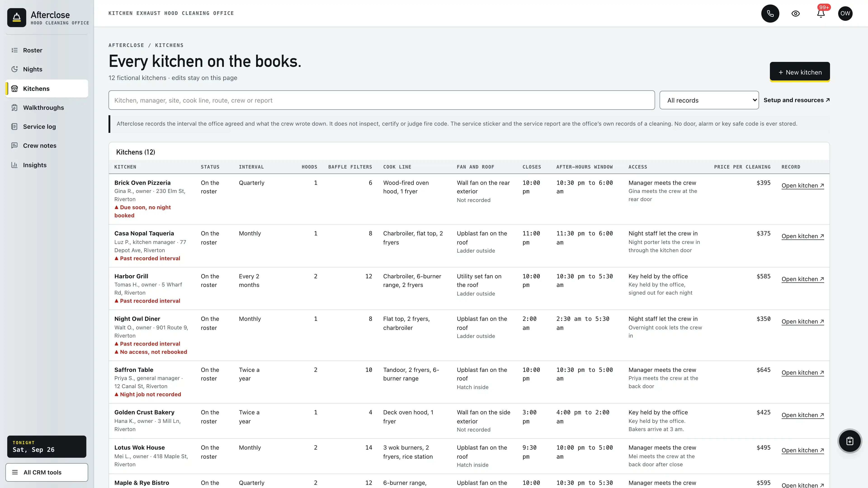Click the 'Due soon, no night booked' warning
Viewport: 868px width, 488px height.
point(143,211)
